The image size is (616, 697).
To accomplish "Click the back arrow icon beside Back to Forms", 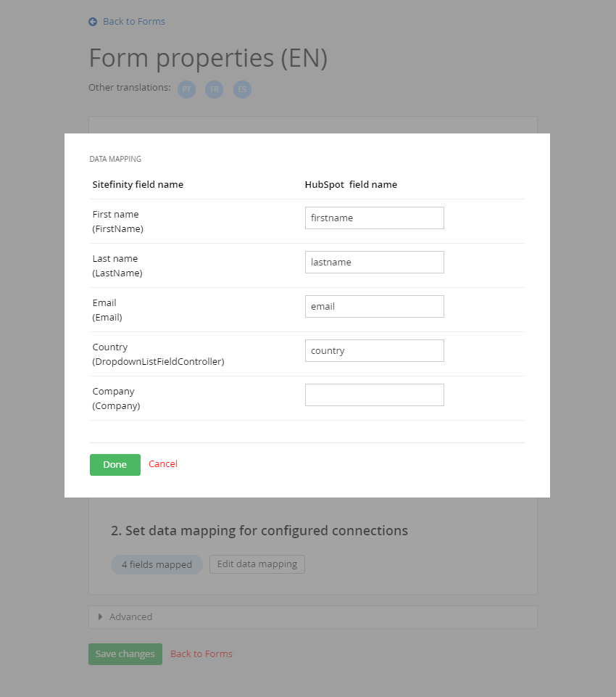I will pos(93,22).
